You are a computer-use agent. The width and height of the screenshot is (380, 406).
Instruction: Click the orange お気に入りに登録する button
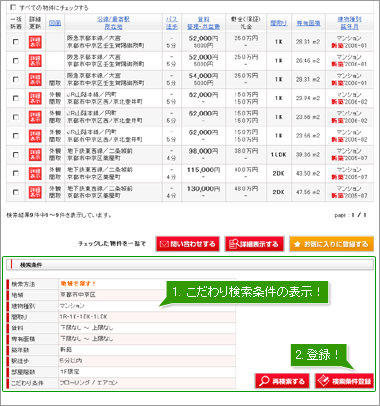point(331,244)
